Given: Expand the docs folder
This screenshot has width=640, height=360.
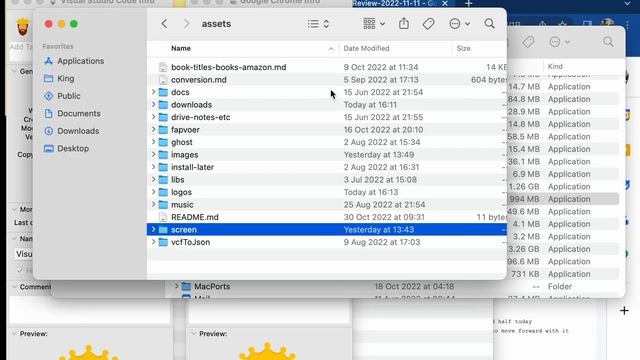Looking at the screenshot, I should (153, 92).
